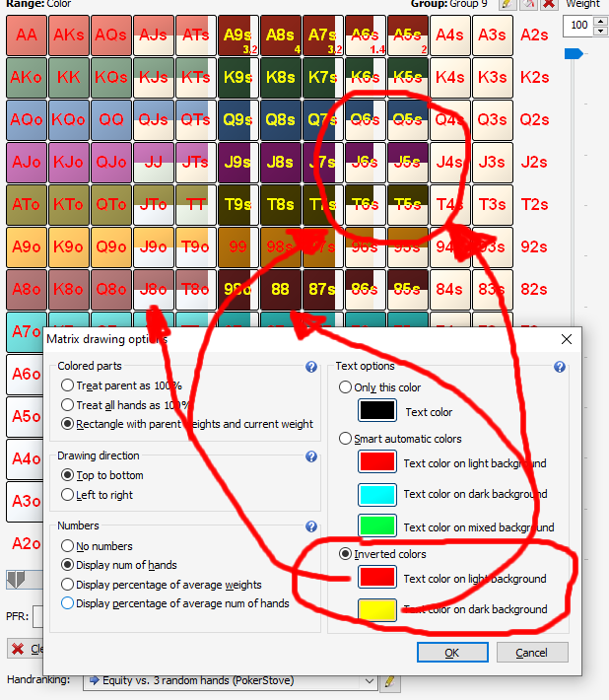Select the KK hand cell
The image size is (609, 700).
(x=69, y=78)
